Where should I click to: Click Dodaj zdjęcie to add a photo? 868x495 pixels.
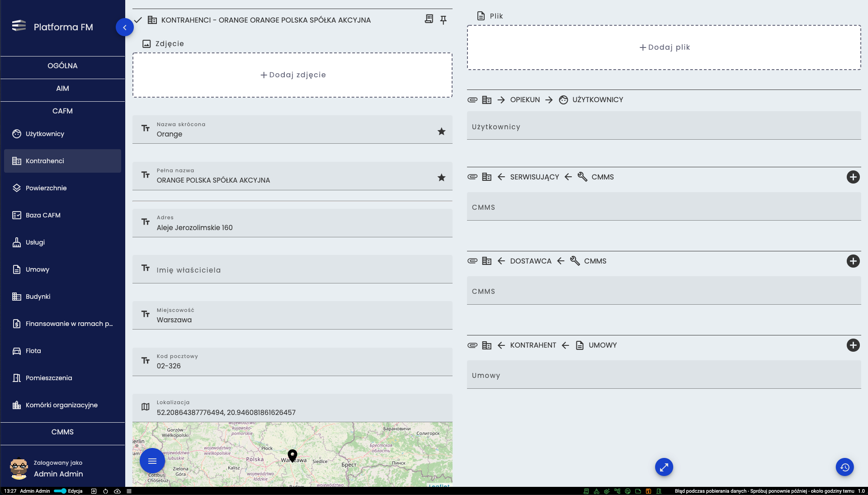tap(292, 75)
